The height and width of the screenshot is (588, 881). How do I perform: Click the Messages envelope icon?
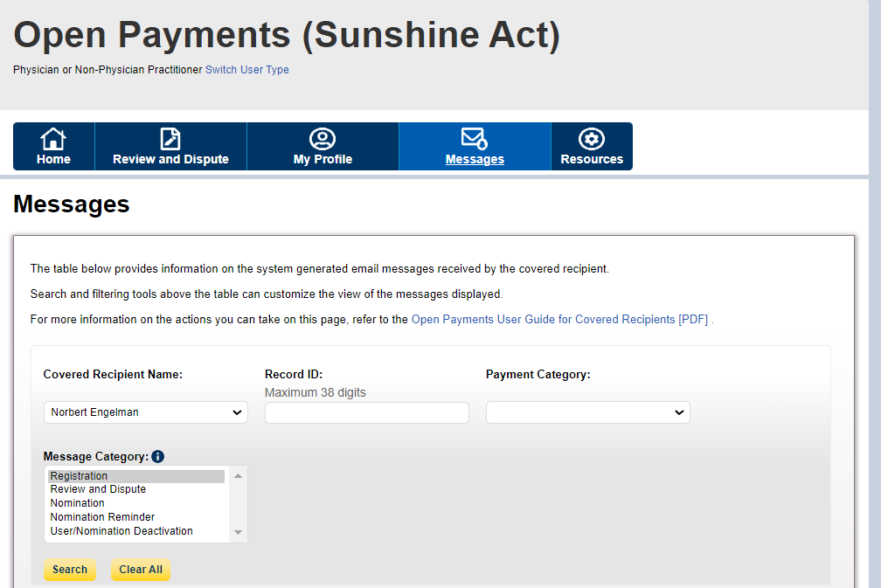click(x=475, y=139)
